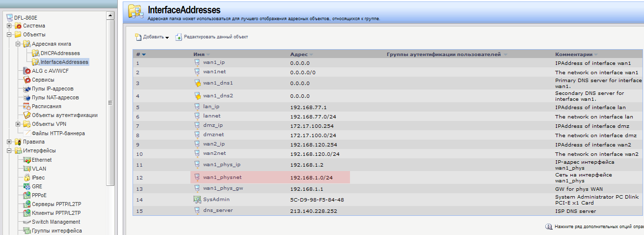Open the Добавить dropdown menu
The image size is (644, 235).
coord(152,37)
